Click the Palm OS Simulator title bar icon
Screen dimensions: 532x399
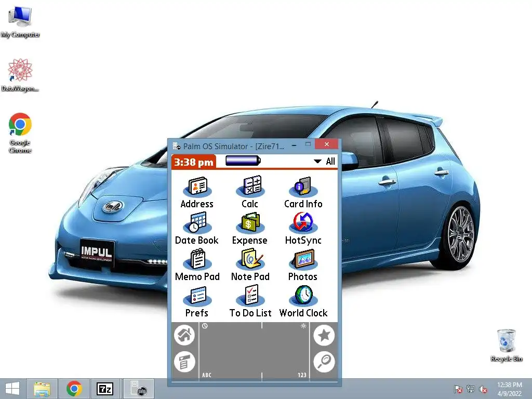(x=177, y=146)
